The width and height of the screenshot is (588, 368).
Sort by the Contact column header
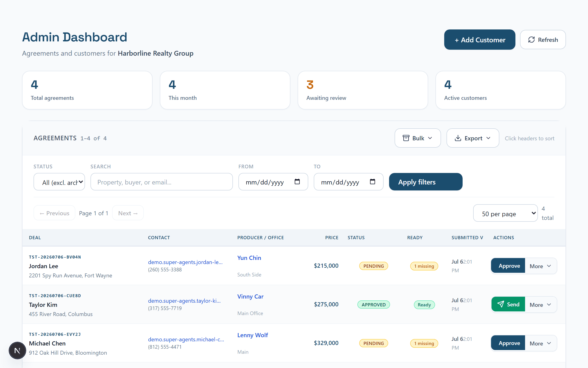coord(159,238)
